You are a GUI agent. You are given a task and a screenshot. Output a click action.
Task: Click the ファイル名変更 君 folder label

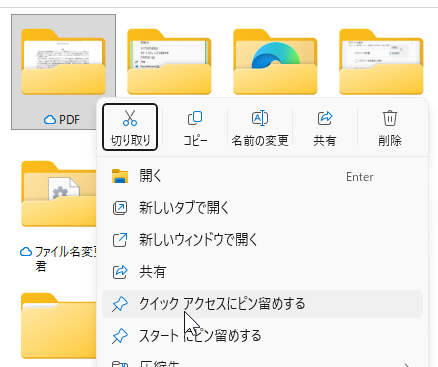66,259
